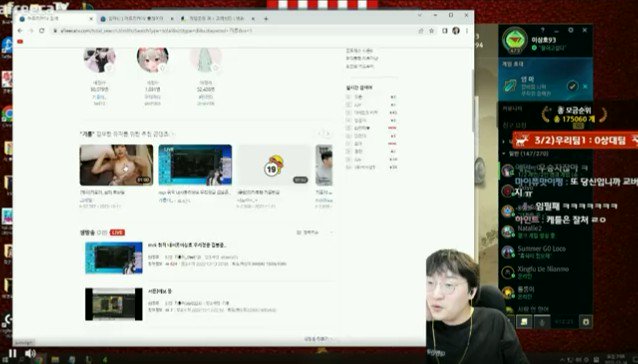
Task: Open the File Explorer taskbar icon
Action: (55, 360)
